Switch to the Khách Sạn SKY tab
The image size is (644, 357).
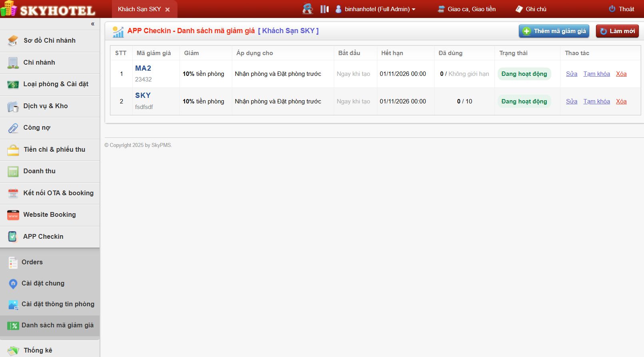tap(140, 9)
